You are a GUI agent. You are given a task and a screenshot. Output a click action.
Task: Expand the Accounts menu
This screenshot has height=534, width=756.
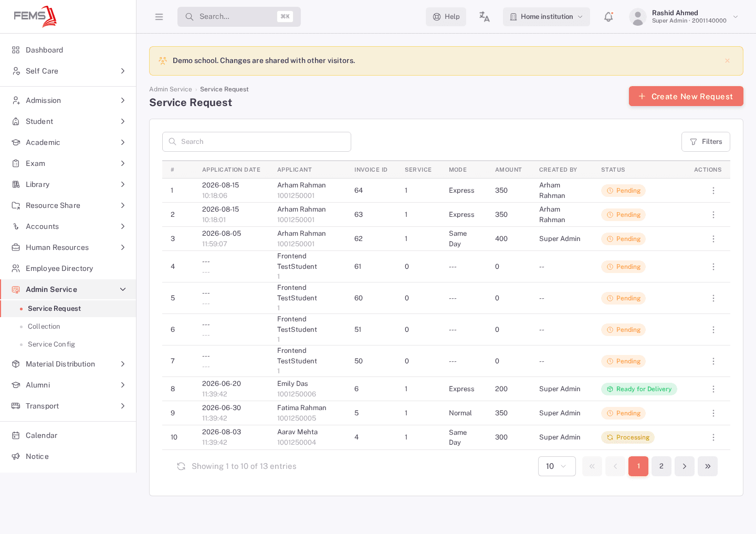68,226
